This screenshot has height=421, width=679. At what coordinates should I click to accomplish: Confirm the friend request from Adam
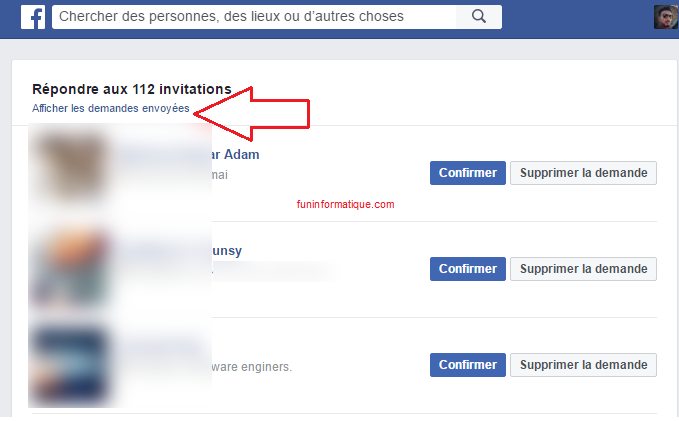pos(467,172)
